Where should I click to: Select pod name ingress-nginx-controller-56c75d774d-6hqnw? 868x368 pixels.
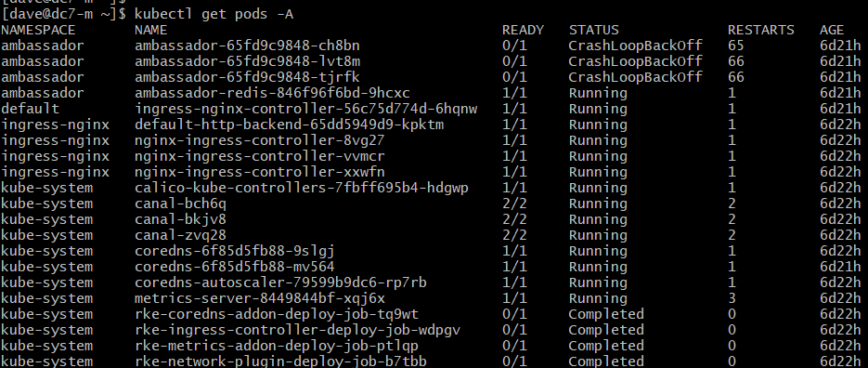pos(305,109)
